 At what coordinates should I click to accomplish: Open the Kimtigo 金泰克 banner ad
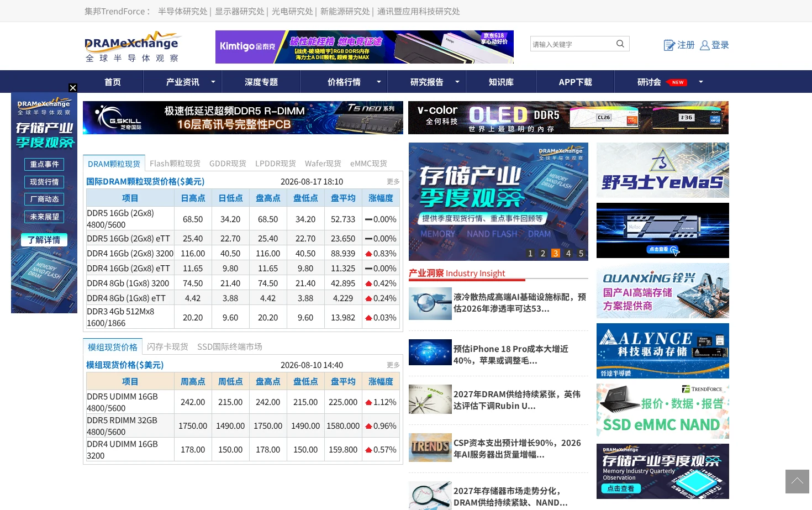pyautogui.click(x=365, y=47)
